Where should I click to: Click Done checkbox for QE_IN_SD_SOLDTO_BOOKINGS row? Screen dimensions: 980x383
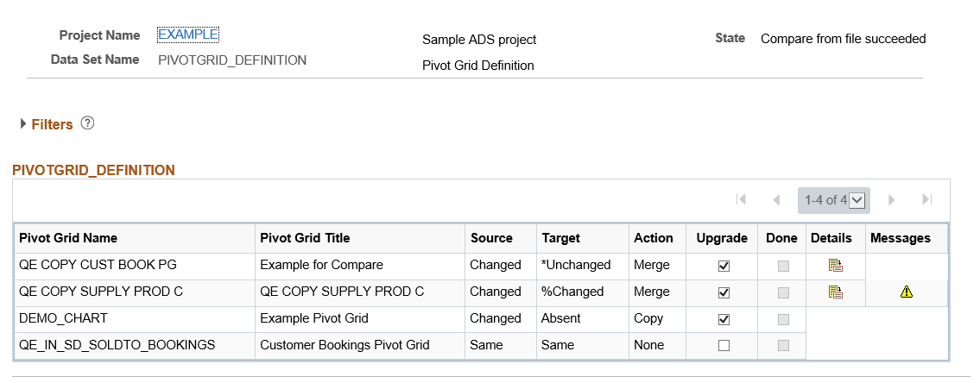tap(783, 346)
